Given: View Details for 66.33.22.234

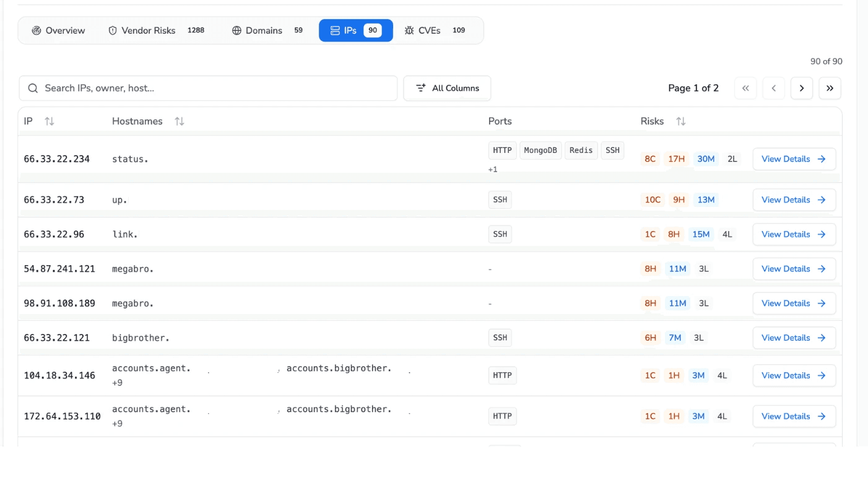Looking at the screenshot, I should 794,159.
